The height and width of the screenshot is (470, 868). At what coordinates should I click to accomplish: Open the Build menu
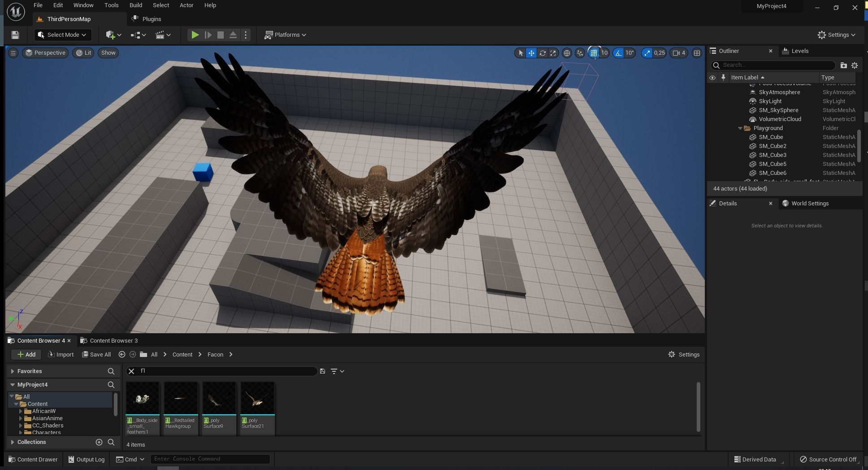[x=136, y=5]
